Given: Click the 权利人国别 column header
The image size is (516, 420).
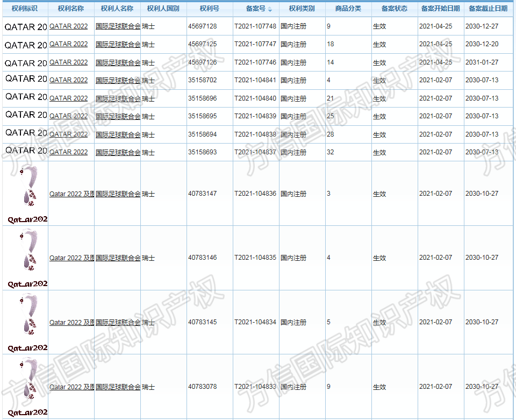Looking at the screenshot, I should (163, 9).
